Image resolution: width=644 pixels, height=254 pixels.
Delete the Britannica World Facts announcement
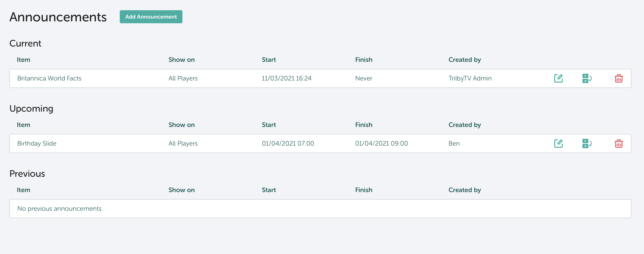point(619,78)
